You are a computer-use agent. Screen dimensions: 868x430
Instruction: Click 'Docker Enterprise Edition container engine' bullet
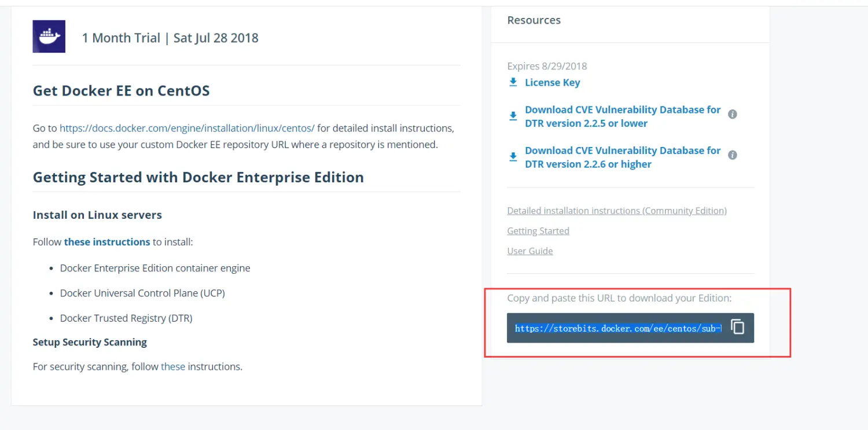click(155, 268)
